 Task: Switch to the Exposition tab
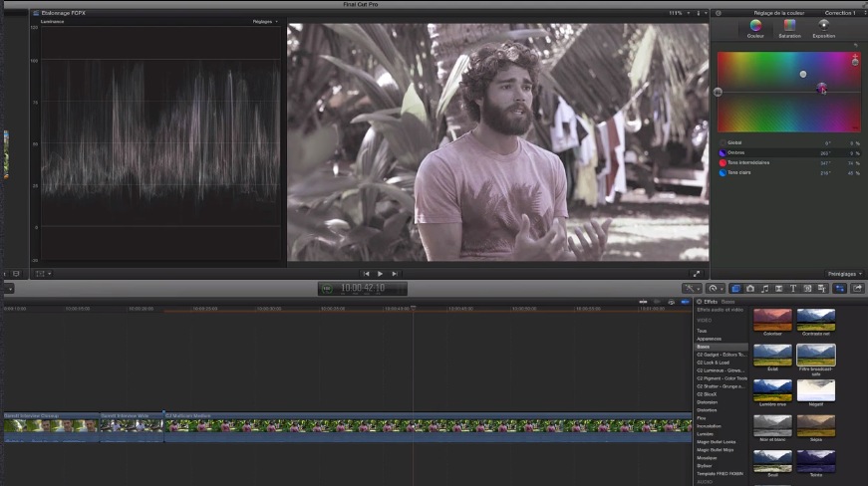click(x=824, y=29)
